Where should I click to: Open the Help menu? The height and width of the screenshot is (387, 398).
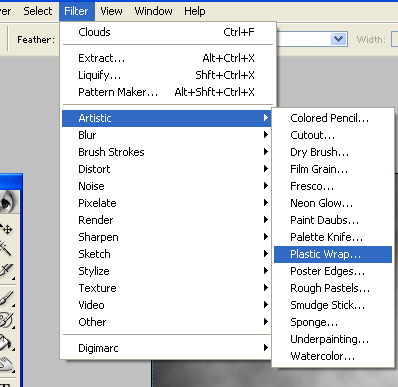(x=195, y=11)
